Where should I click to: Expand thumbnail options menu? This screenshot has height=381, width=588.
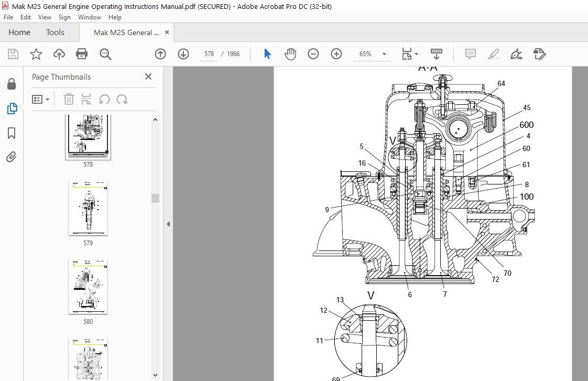click(x=41, y=100)
